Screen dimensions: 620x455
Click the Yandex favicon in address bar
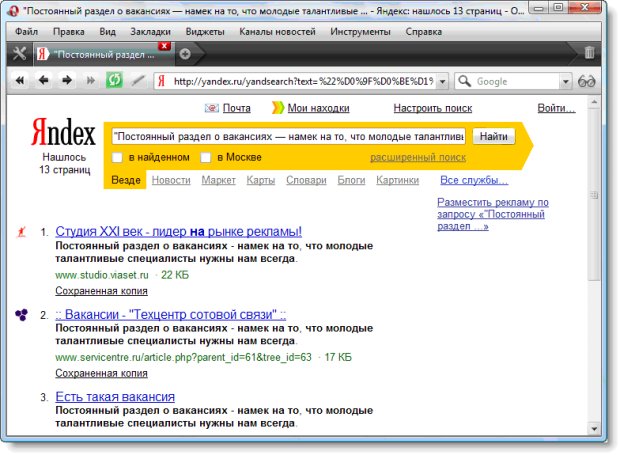(161, 81)
